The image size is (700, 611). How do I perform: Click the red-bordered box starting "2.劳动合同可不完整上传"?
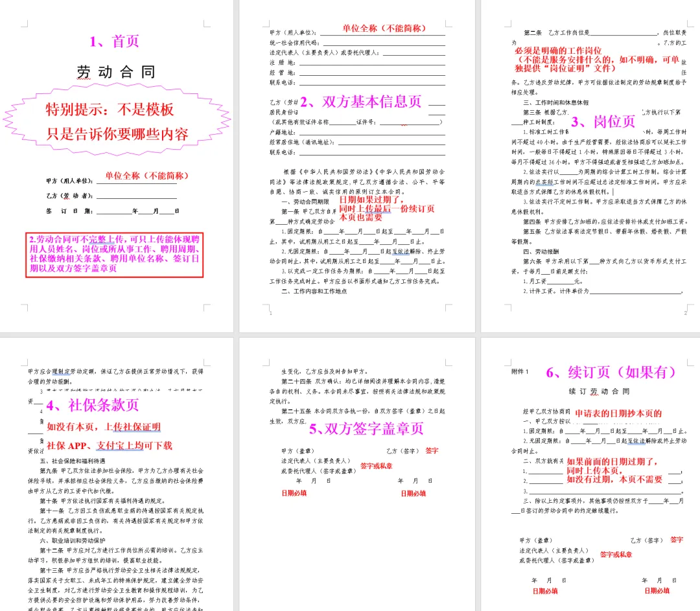[114, 255]
